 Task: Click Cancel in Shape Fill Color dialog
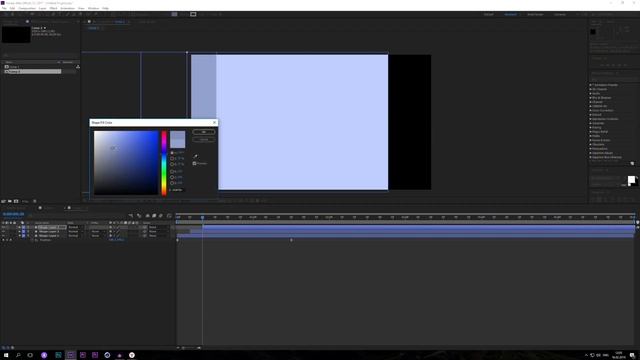pos(204,140)
